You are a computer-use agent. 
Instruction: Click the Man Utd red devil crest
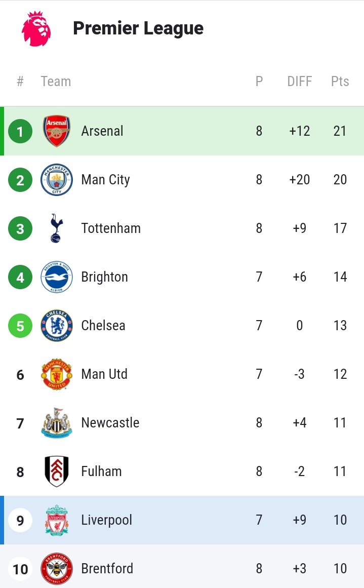(57, 374)
